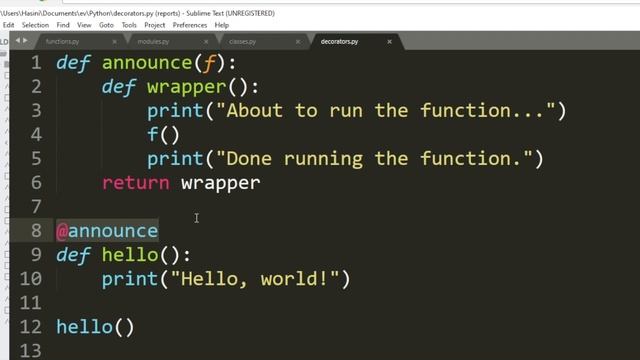Open the Goto menu
The width and height of the screenshot is (640, 360).
point(106,25)
